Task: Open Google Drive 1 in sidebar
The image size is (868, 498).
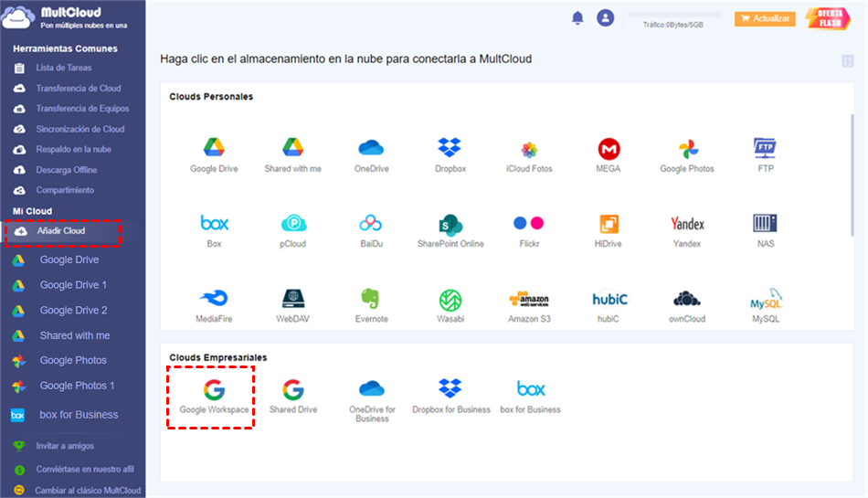Action: (73, 285)
